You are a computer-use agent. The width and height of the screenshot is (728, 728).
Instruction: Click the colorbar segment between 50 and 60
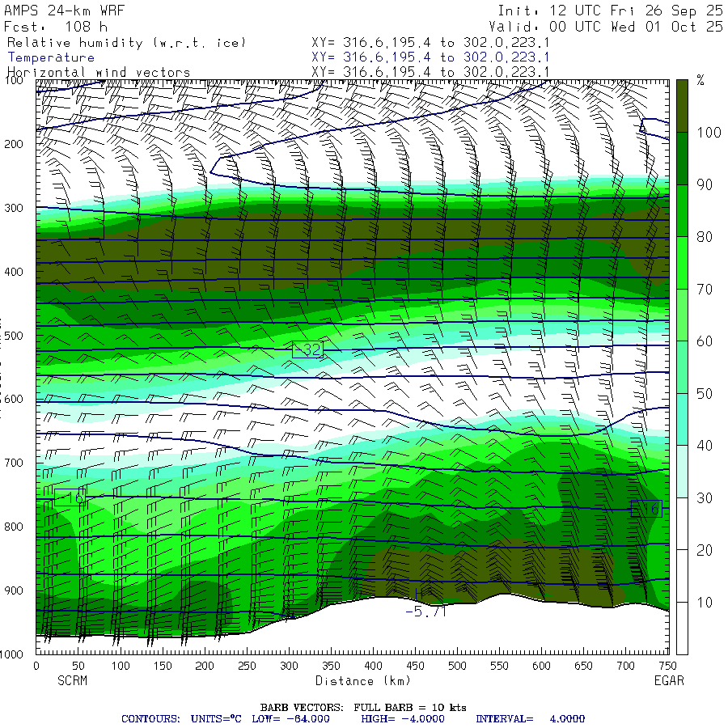tap(682, 367)
